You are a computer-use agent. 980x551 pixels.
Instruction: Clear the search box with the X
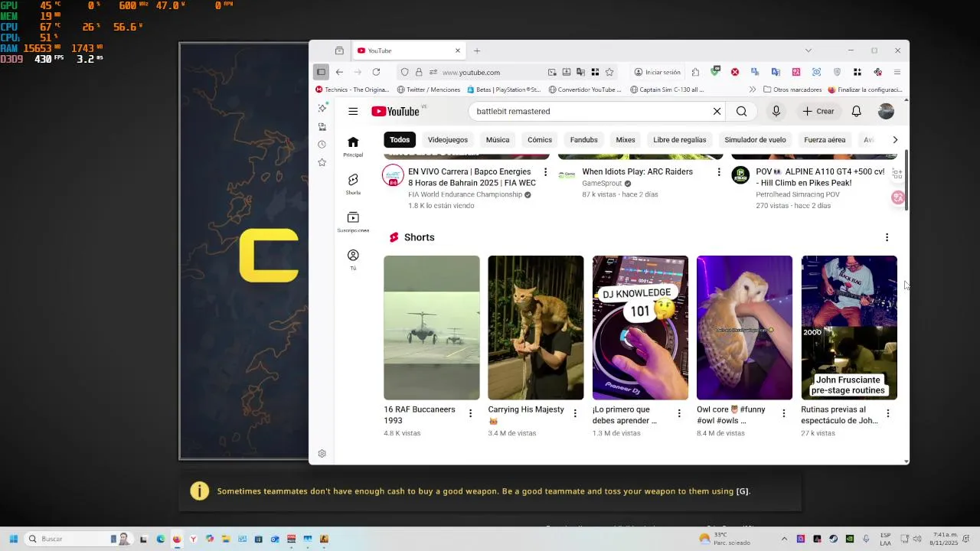[x=717, y=111]
